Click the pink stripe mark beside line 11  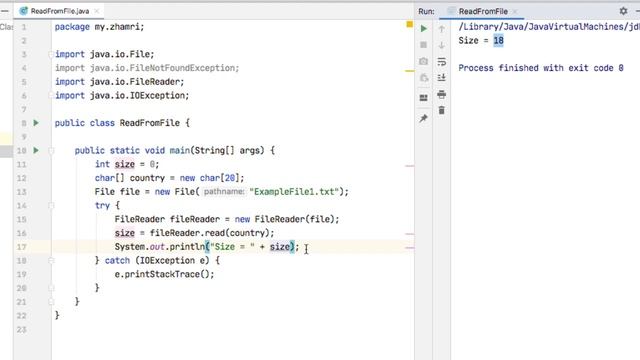pyautogui.click(x=410, y=166)
